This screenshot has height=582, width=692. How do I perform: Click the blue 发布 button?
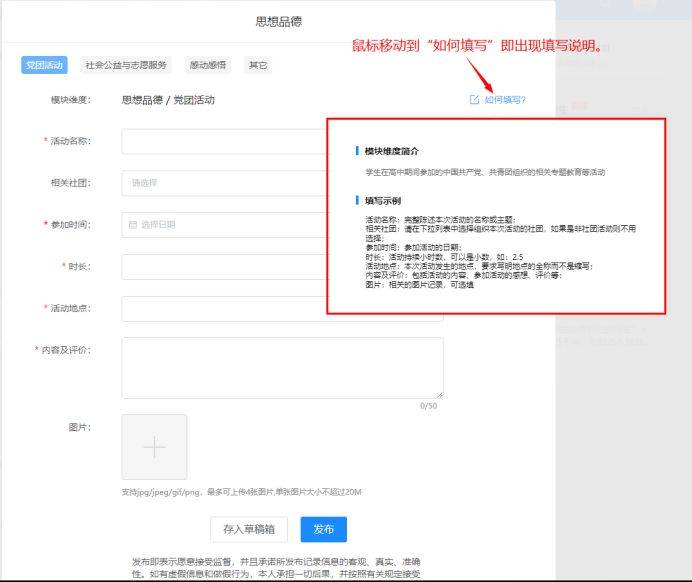[323, 529]
